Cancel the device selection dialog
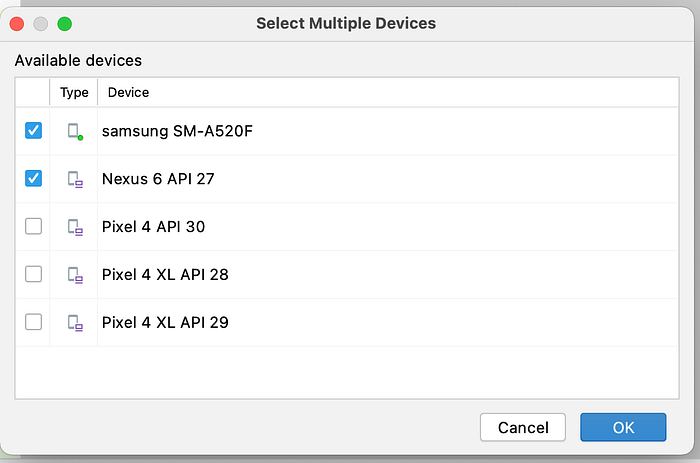 [523, 427]
